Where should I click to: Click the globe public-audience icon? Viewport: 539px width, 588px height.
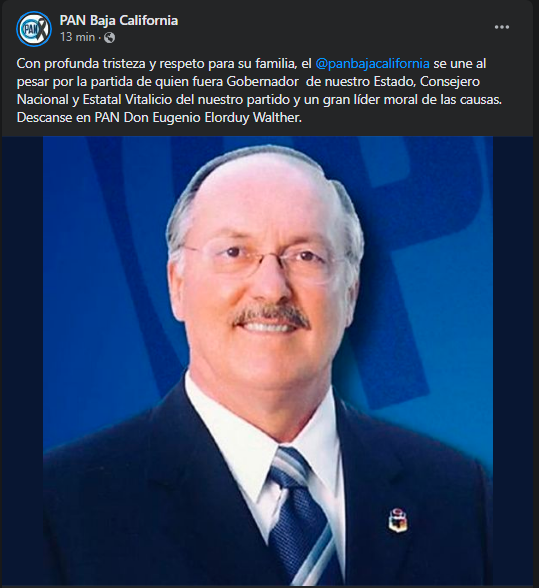(x=109, y=38)
